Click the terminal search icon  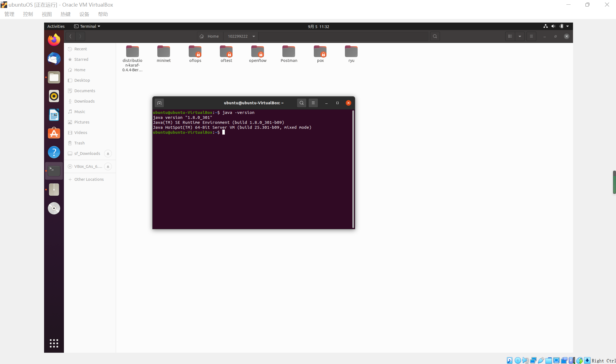(301, 103)
